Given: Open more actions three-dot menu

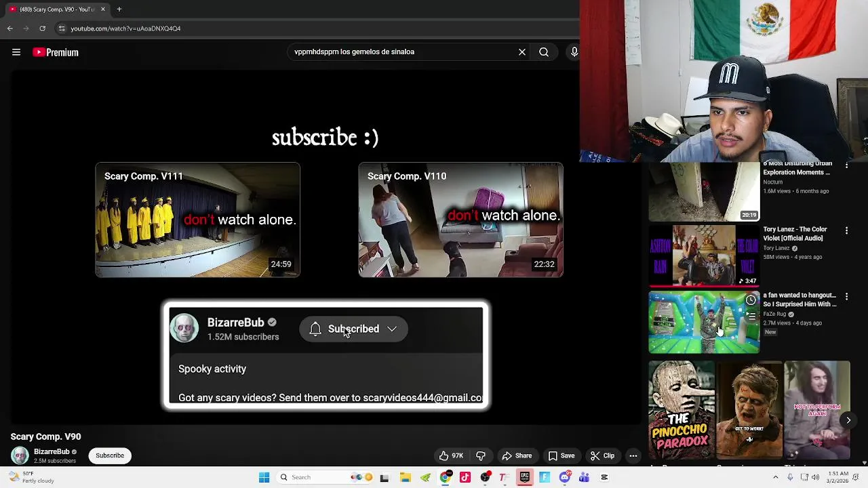Looking at the screenshot, I should point(633,455).
